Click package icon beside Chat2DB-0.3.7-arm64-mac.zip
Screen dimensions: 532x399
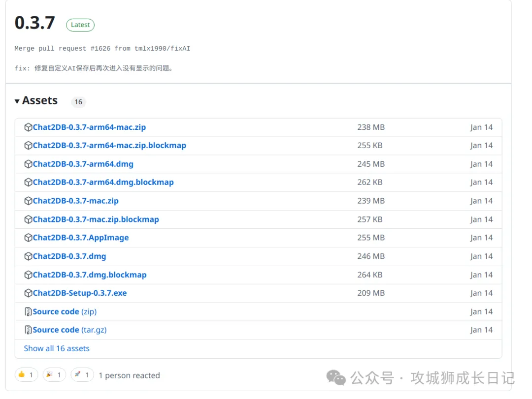(x=28, y=127)
